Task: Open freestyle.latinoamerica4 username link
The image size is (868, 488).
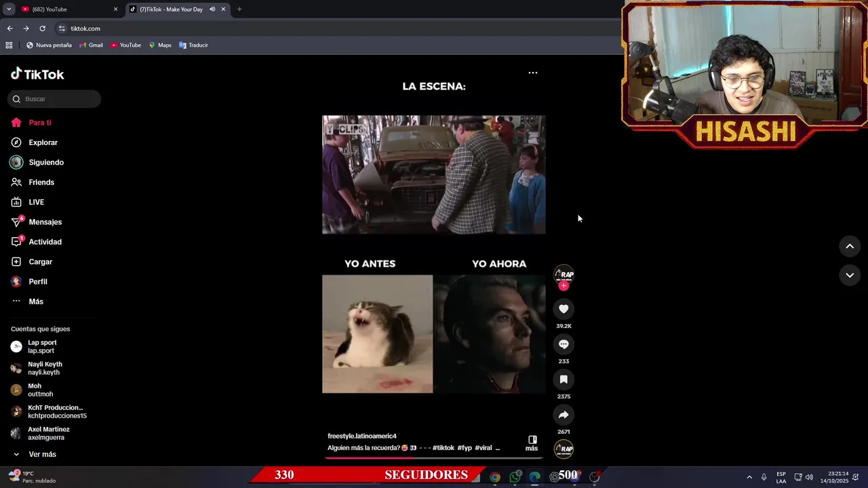Action: click(362, 436)
